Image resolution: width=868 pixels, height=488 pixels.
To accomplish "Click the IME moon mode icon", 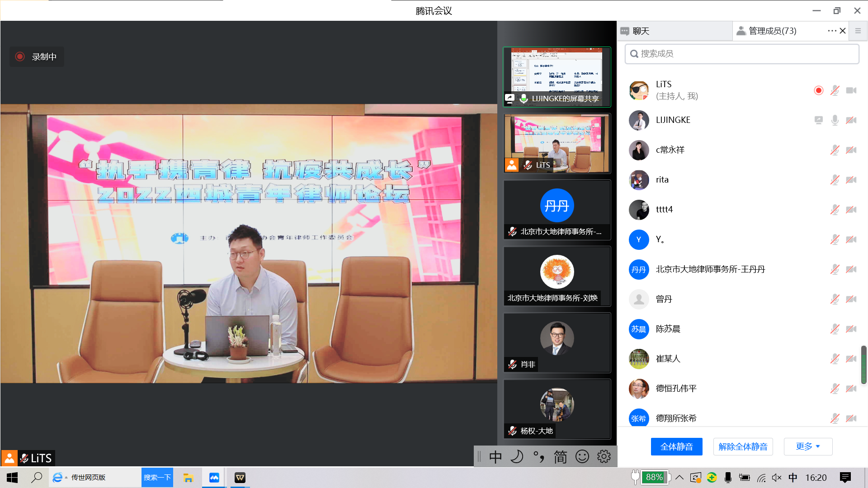I will click(x=517, y=457).
